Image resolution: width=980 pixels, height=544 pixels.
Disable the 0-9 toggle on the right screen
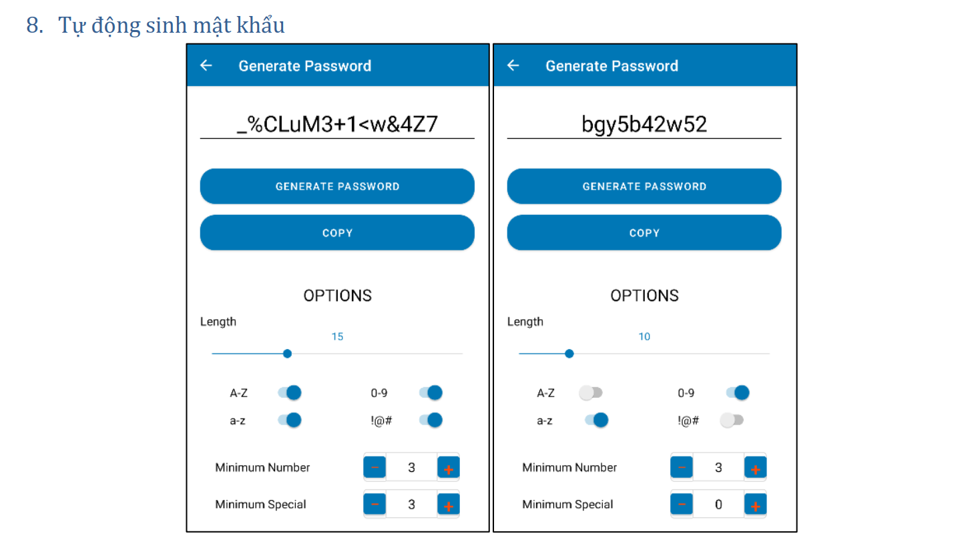pyautogui.click(x=738, y=392)
